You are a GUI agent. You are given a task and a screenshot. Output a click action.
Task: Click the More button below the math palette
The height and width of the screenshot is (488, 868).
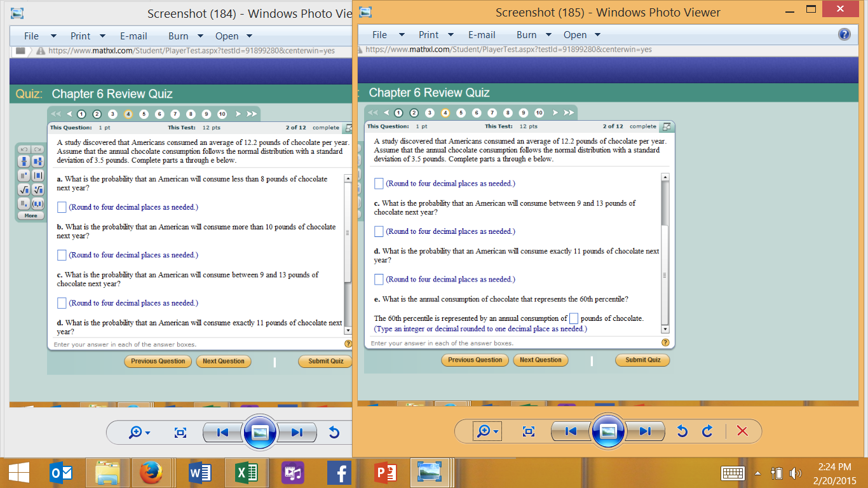click(x=30, y=215)
